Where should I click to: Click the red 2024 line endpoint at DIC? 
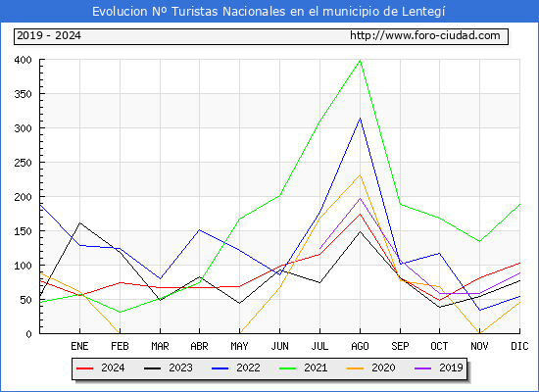(x=519, y=263)
